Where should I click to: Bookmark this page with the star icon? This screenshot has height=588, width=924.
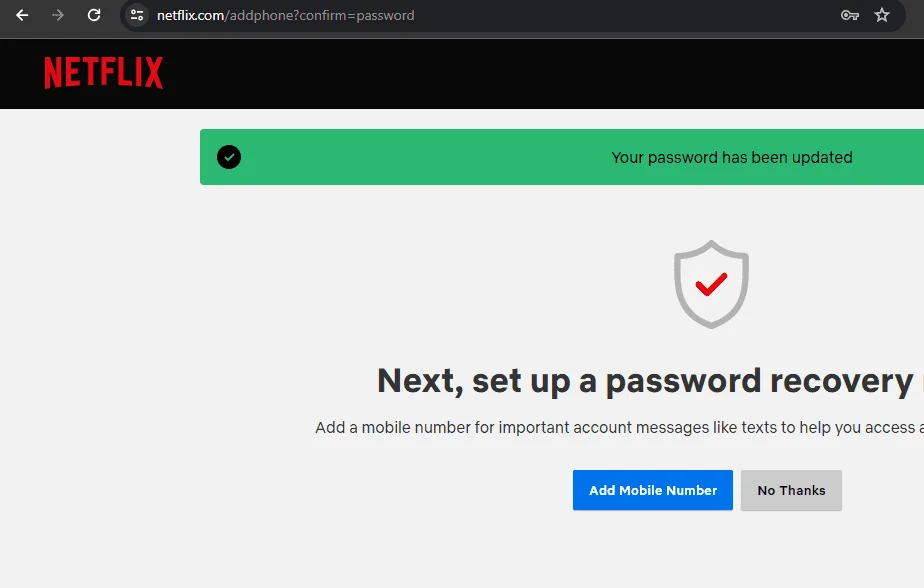(x=882, y=15)
